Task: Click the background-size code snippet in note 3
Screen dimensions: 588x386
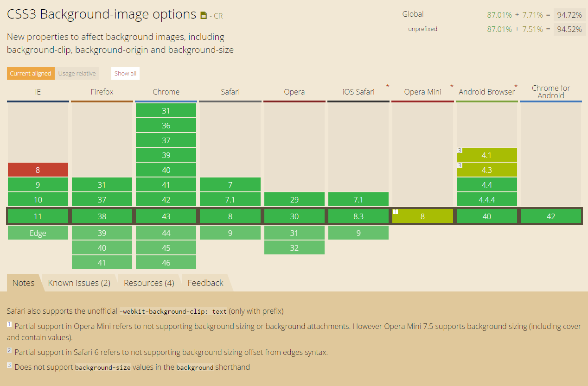Action: coord(103,367)
